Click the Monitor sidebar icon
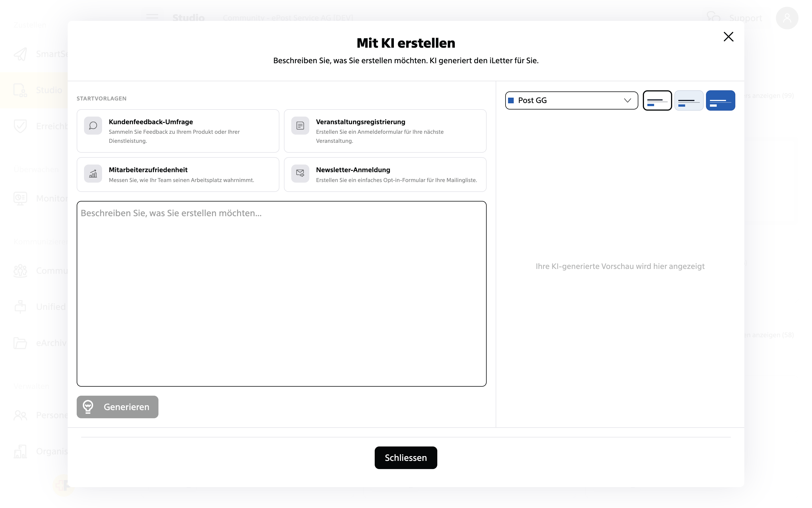Screen dimensions: 812x508 20,199
